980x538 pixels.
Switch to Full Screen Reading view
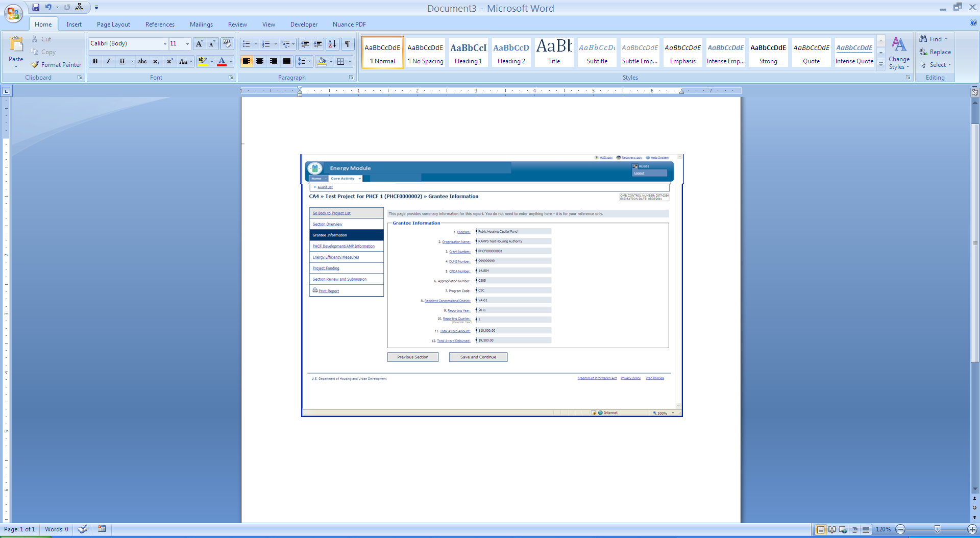click(x=832, y=529)
